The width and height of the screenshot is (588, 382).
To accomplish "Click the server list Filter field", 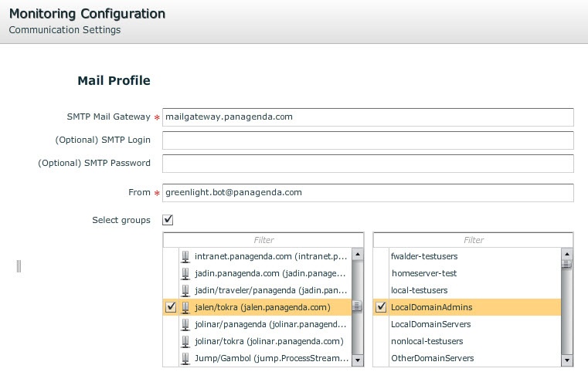I will (x=263, y=240).
